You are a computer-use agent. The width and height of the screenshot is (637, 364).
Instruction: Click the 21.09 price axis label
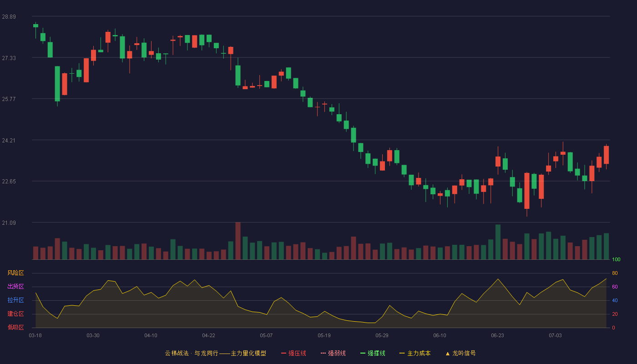coord(9,222)
